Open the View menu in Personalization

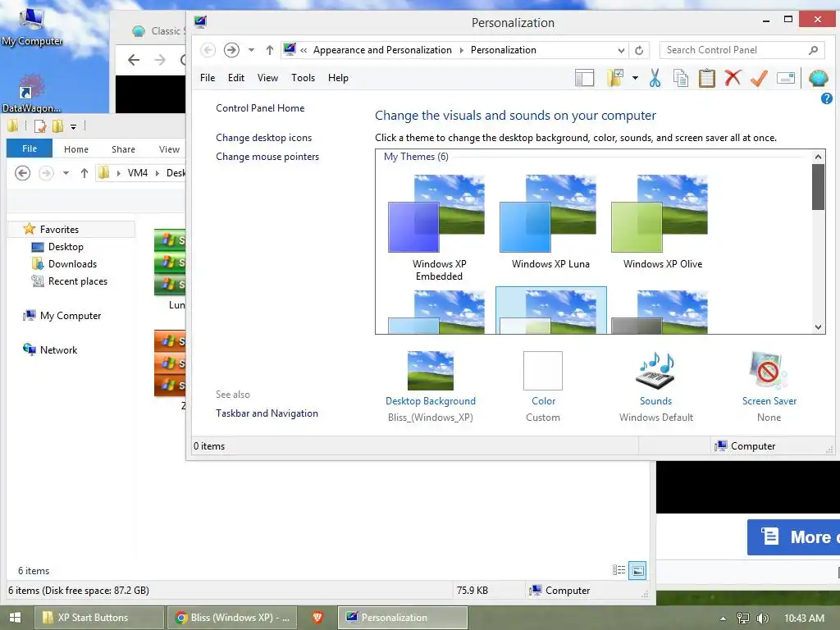coord(267,78)
